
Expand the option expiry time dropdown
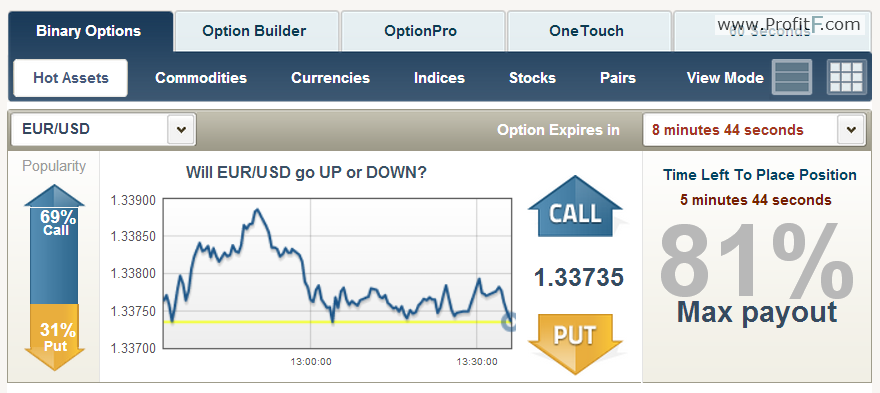click(x=851, y=130)
